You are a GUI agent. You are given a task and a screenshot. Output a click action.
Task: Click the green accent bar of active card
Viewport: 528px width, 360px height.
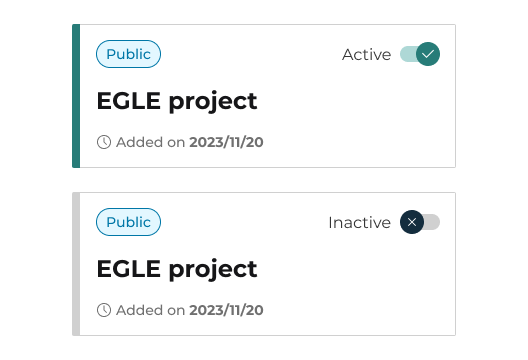point(76,96)
